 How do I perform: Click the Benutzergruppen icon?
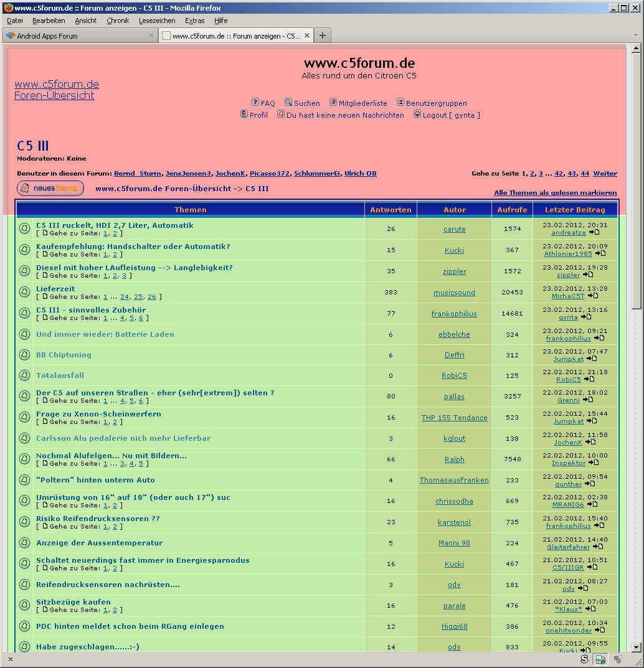point(400,102)
